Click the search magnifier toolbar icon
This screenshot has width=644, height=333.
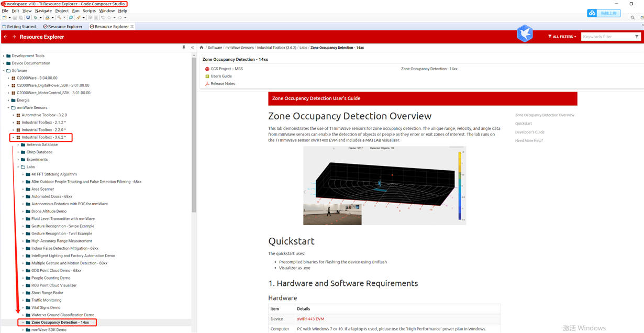tap(71, 17)
